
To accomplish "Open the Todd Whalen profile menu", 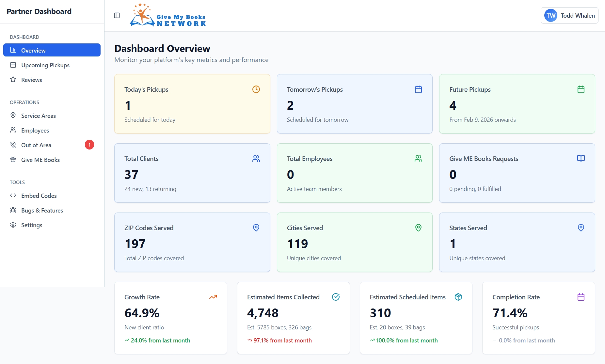I will [x=569, y=15].
